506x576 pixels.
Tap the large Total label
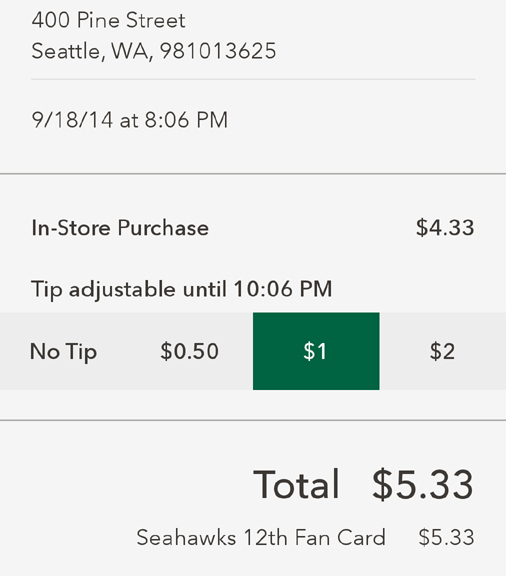point(296,485)
